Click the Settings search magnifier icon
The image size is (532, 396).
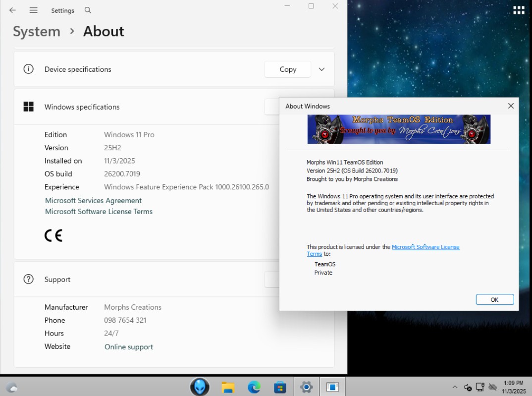[88, 10]
